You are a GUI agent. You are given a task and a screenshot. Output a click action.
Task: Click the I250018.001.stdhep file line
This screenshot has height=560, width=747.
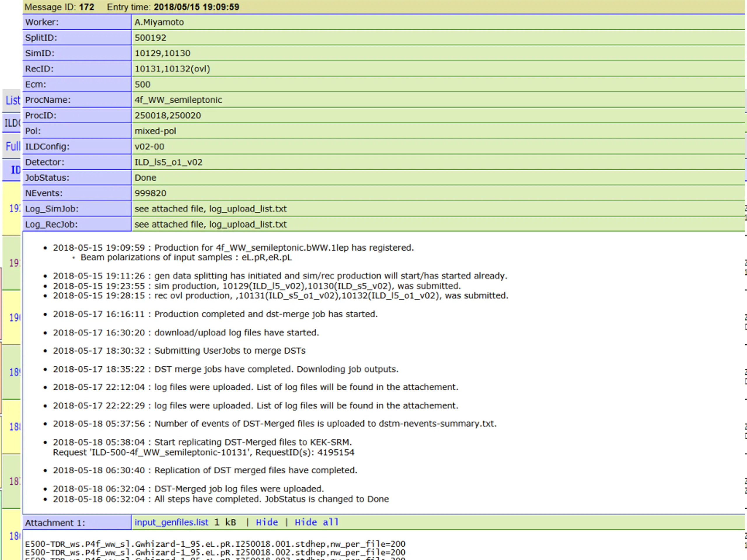click(215, 544)
